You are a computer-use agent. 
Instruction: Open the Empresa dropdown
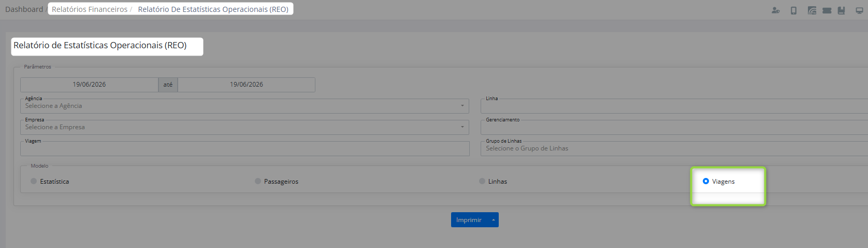[244, 127]
